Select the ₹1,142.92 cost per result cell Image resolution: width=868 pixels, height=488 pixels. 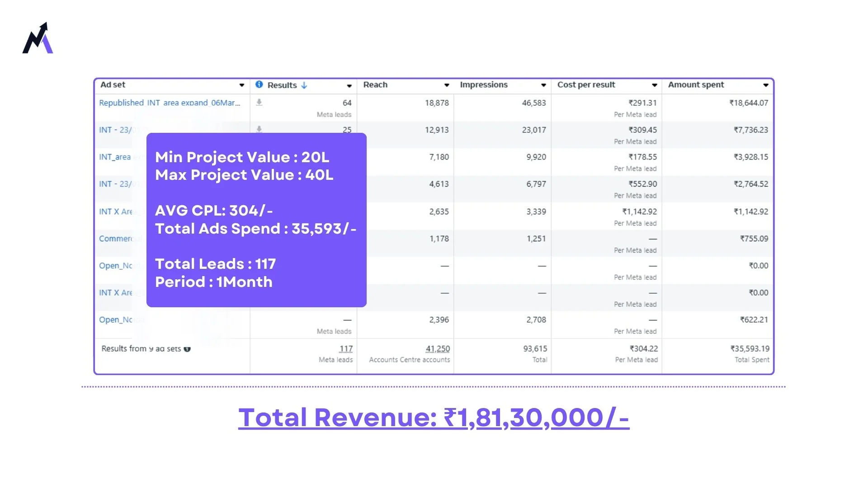coord(639,211)
